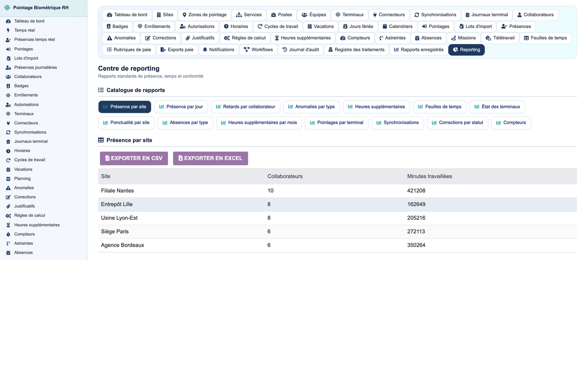Viewport: 588px width, 368px height.
Task: Open the Missions tab
Action: 463,38
